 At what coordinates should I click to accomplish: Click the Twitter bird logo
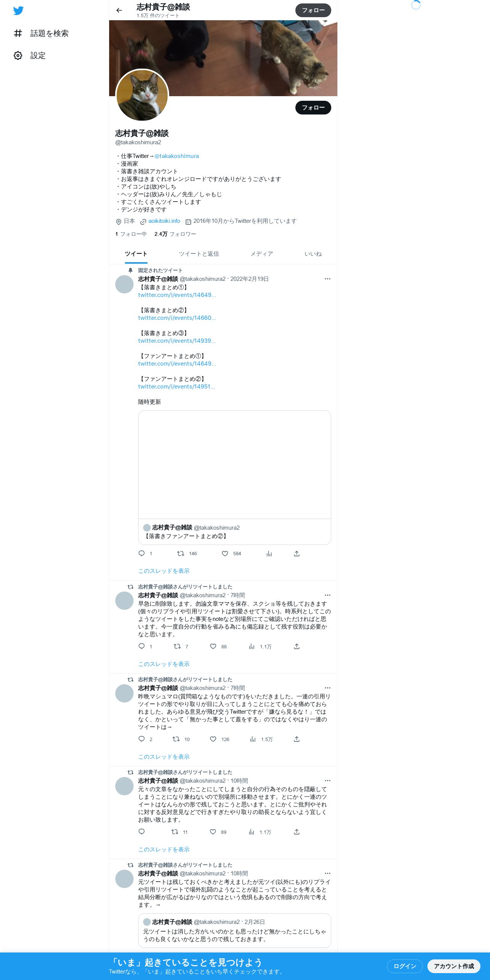[x=18, y=11]
